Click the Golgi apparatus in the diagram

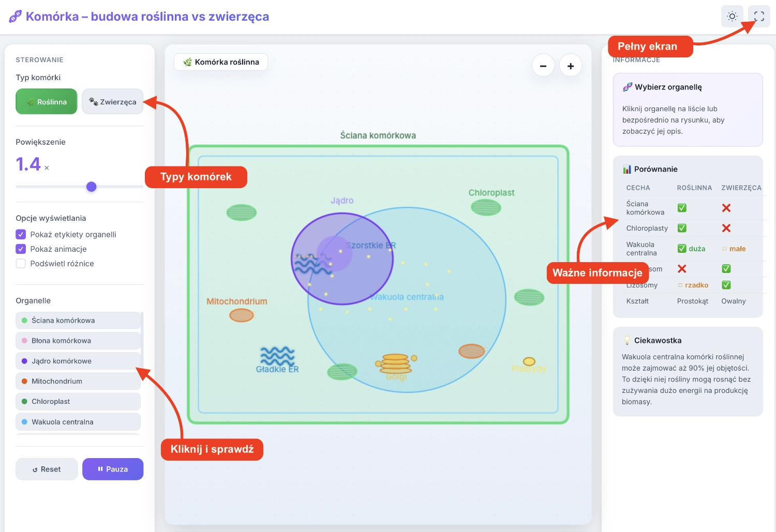pyautogui.click(x=396, y=363)
